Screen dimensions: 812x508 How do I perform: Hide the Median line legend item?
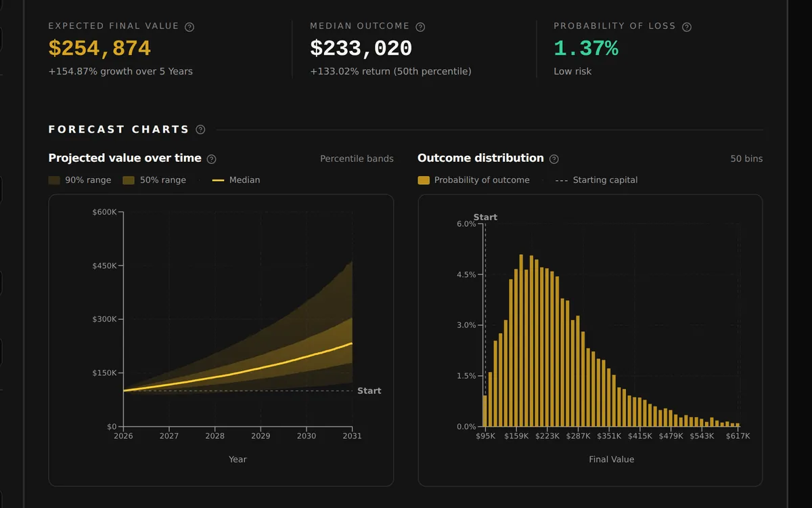pos(236,180)
